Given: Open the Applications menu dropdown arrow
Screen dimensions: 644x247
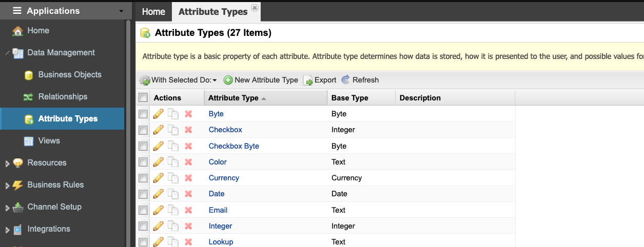Looking at the screenshot, I should tap(121, 11).
